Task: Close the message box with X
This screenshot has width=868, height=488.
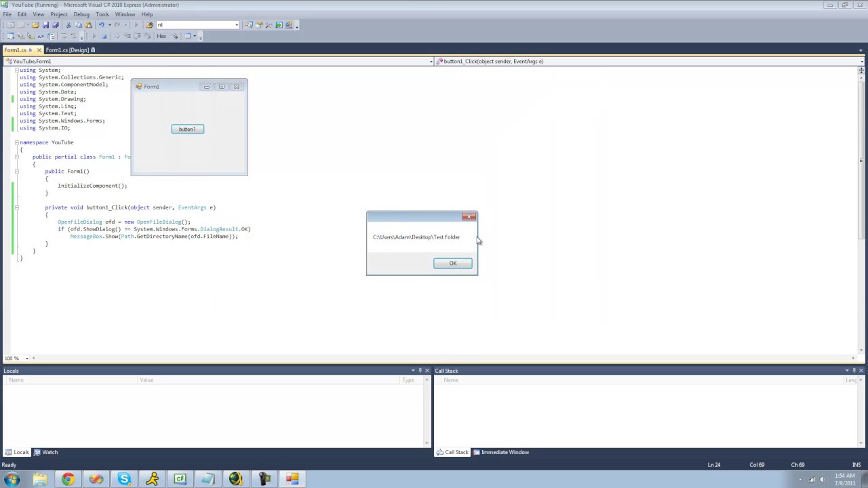Action: point(469,217)
